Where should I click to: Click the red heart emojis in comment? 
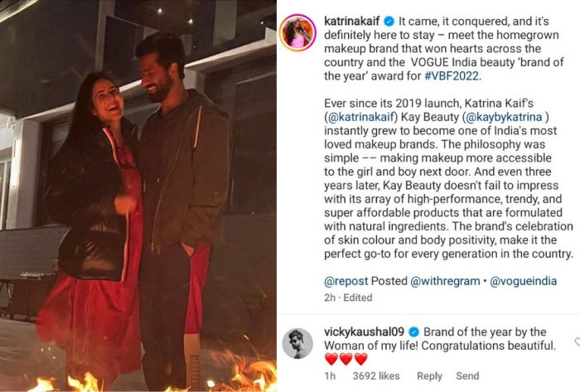346,359
